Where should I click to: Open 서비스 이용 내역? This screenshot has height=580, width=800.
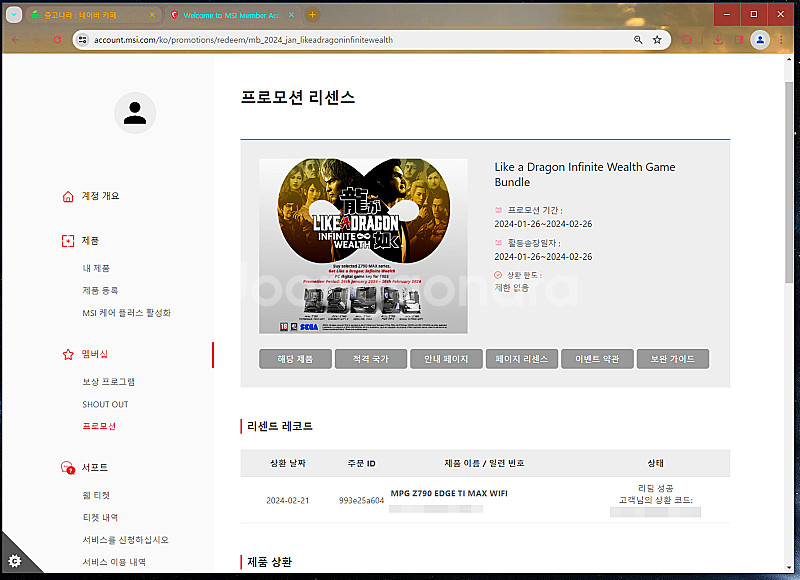click(x=114, y=562)
